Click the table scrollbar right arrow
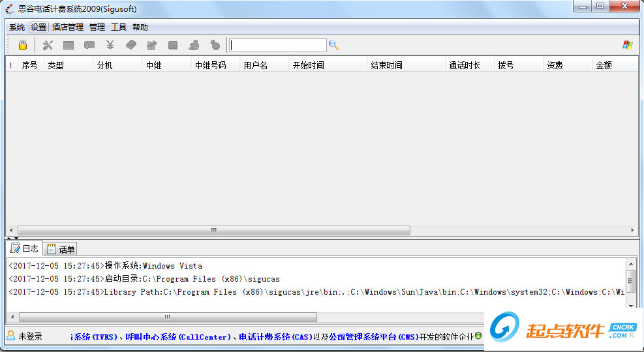This screenshot has width=644, height=352. [632, 230]
